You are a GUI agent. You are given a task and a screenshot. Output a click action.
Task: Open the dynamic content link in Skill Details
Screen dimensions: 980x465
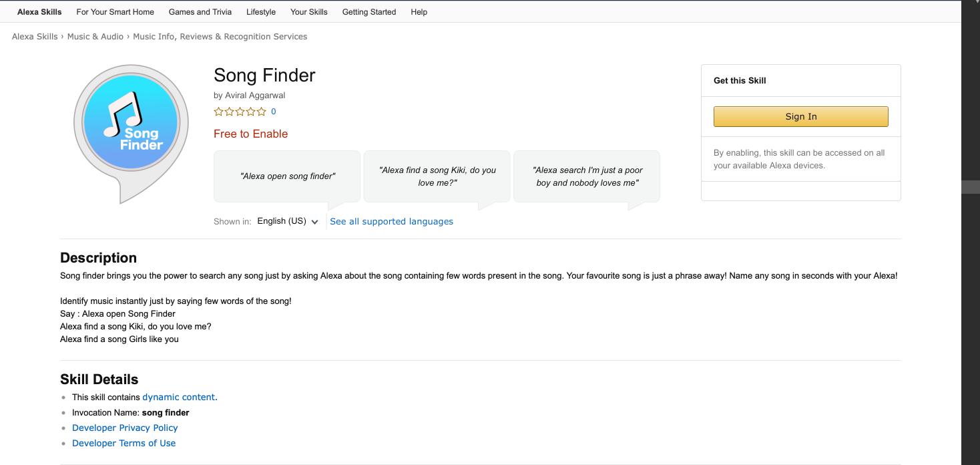tap(178, 396)
